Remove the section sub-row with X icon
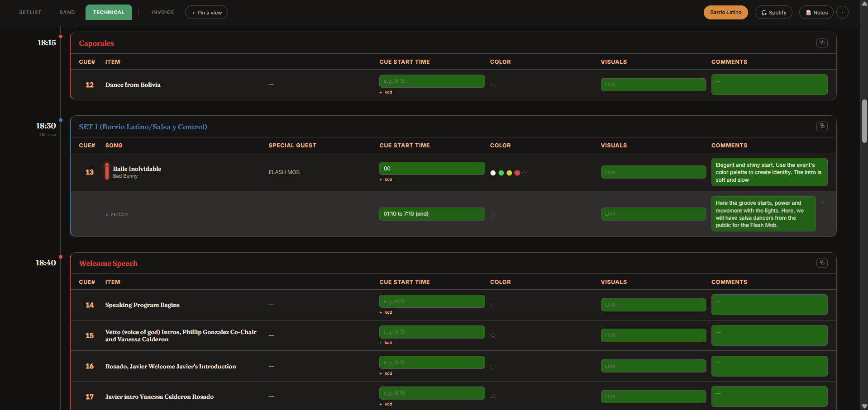This screenshot has width=868, height=410. 823,203
